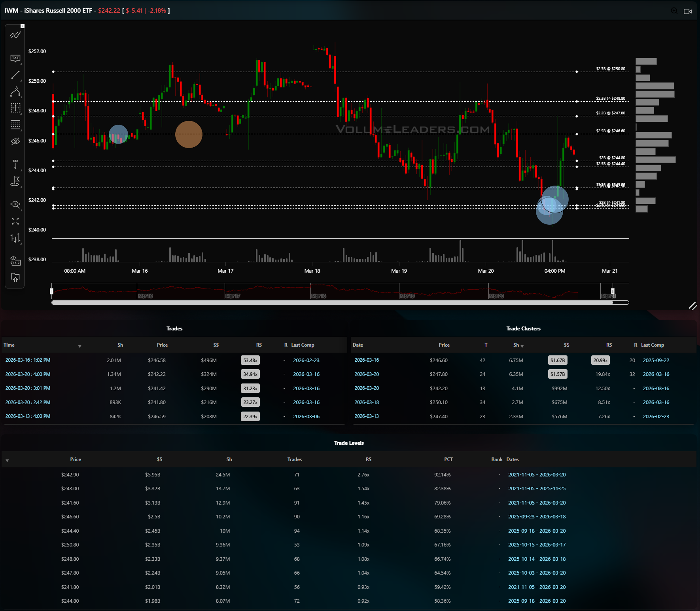
Task: Open trade 2026-03-16 : 1:02 PM
Action: coord(28,360)
